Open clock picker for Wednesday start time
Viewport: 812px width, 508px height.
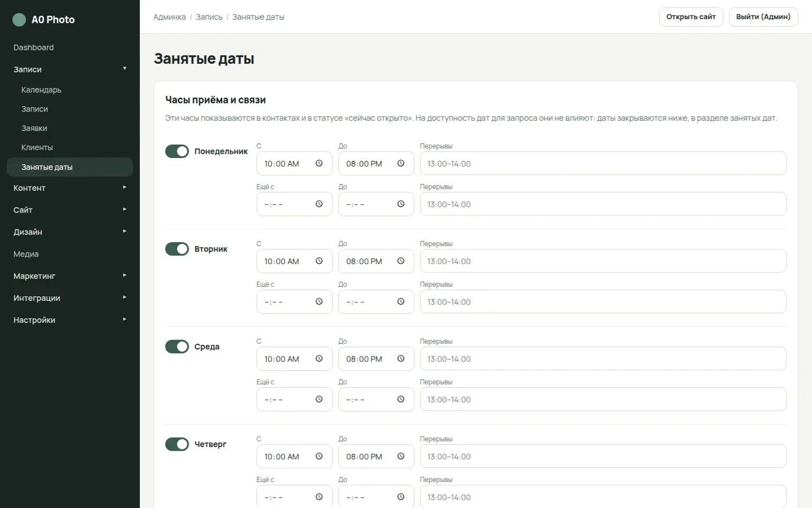[x=319, y=359]
